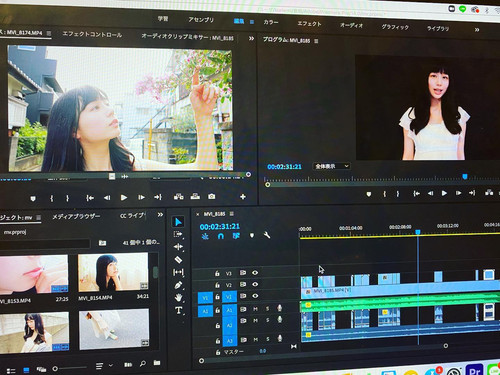Hide track V3 with eye icon
The width and height of the screenshot is (500, 375).
pyautogui.click(x=255, y=273)
